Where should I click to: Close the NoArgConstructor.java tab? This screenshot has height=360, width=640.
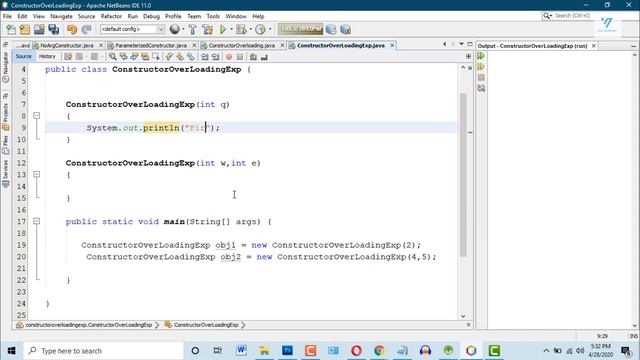[101, 45]
